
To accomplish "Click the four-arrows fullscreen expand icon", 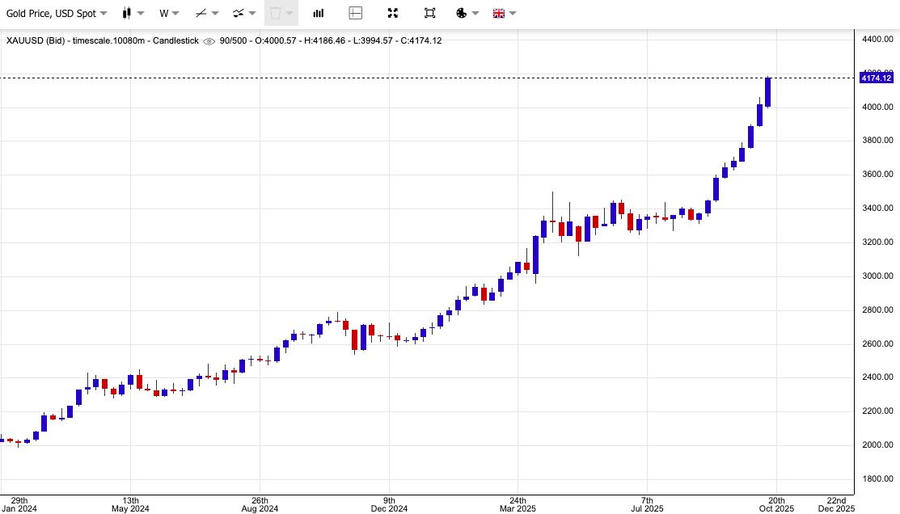I will point(393,13).
